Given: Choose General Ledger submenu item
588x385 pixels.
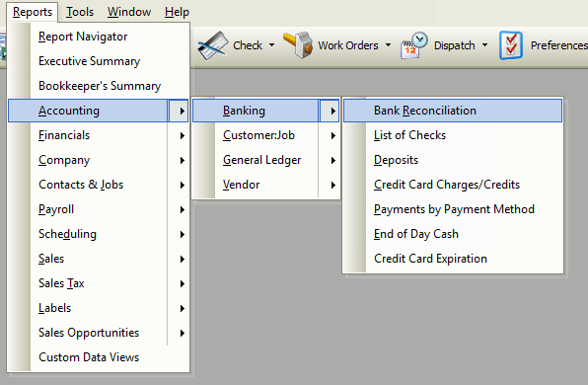Looking at the screenshot, I should point(265,160).
